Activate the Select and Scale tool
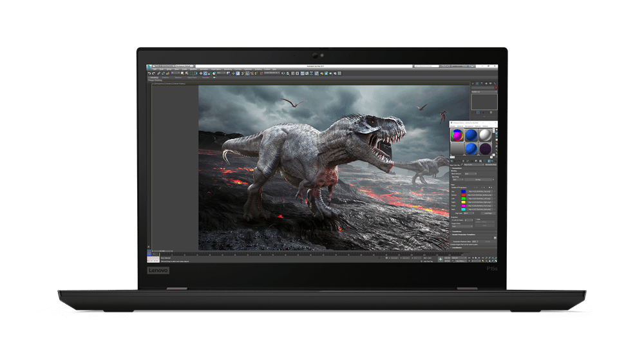This screenshot has height=362, width=644. click(209, 73)
